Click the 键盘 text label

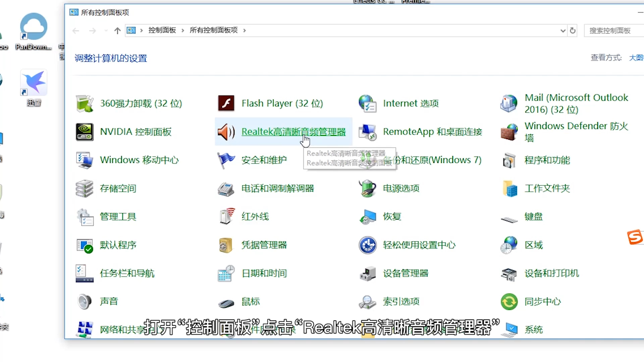(534, 217)
